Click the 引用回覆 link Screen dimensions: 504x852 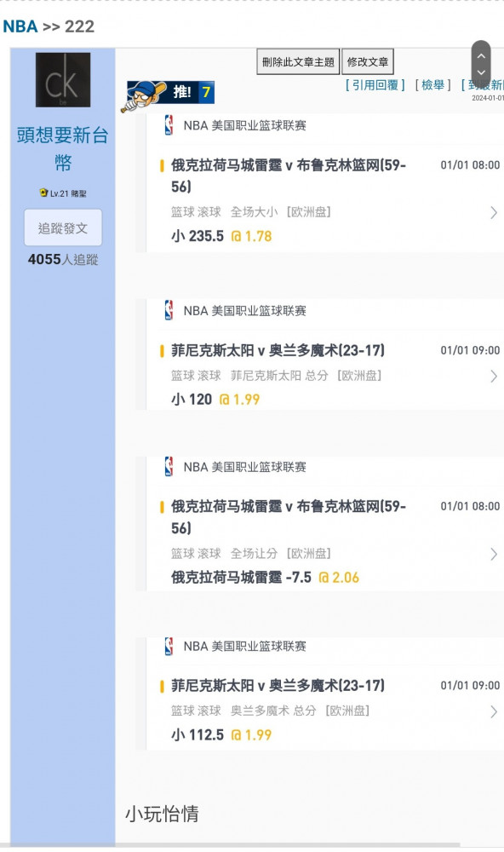click(x=375, y=85)
